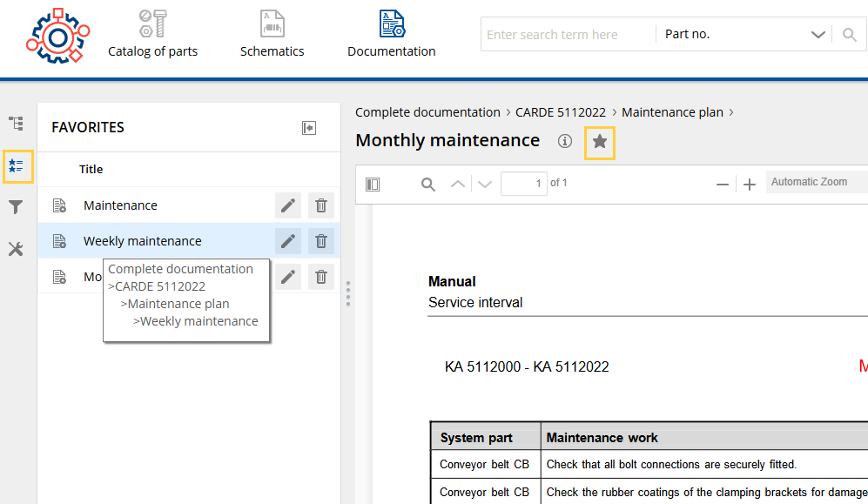
Task: Go to next PDF page arrow
Action: tap(485, 185)
